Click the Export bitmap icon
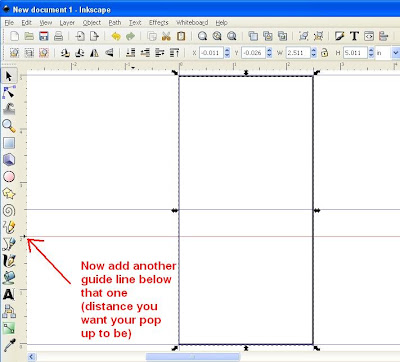The image size is (400, 362). (95, 36)
